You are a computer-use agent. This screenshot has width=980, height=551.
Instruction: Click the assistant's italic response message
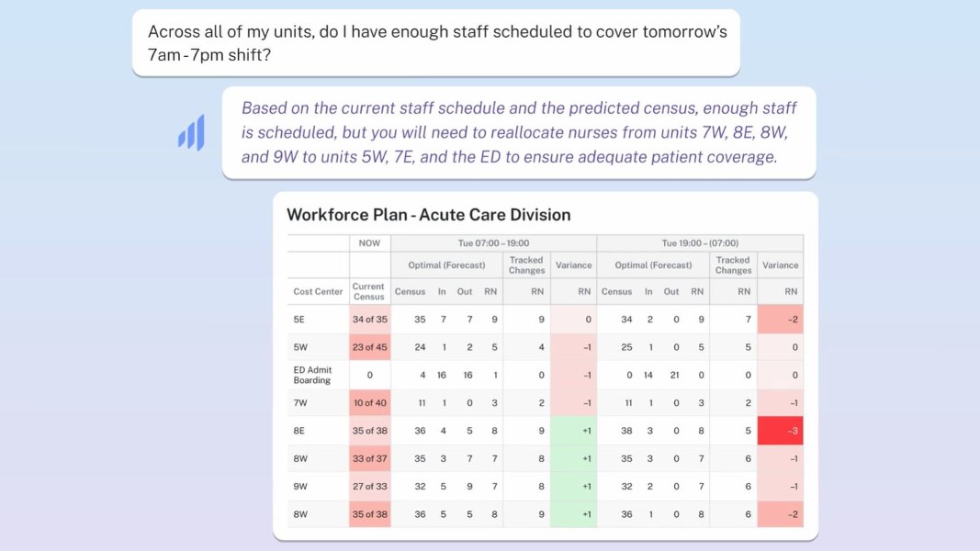[x=518, y=132]
